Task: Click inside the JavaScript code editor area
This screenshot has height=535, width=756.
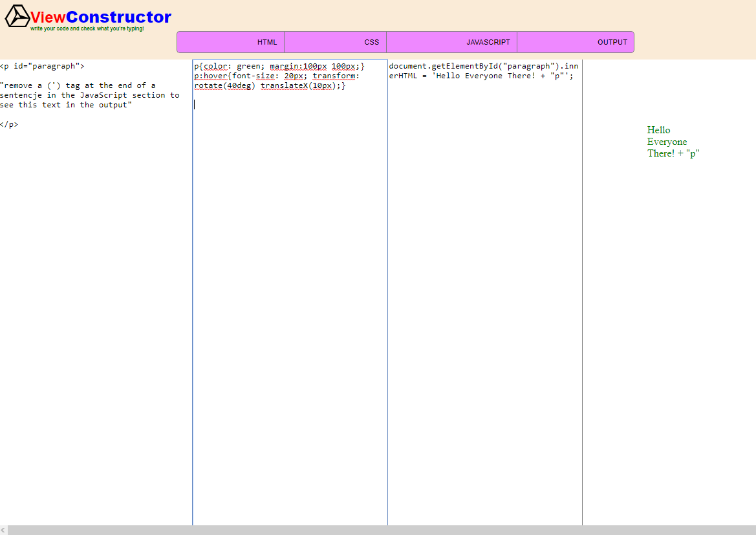Action: tap(484, 292)
